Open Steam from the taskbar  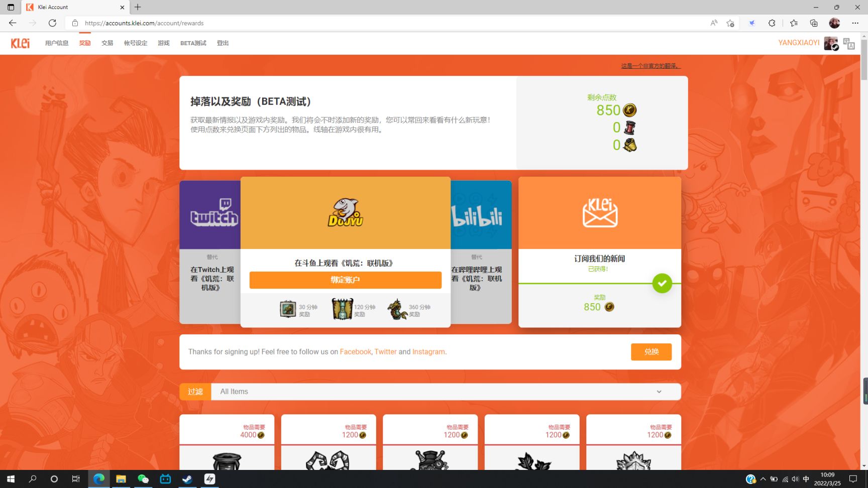pos(187,479)
